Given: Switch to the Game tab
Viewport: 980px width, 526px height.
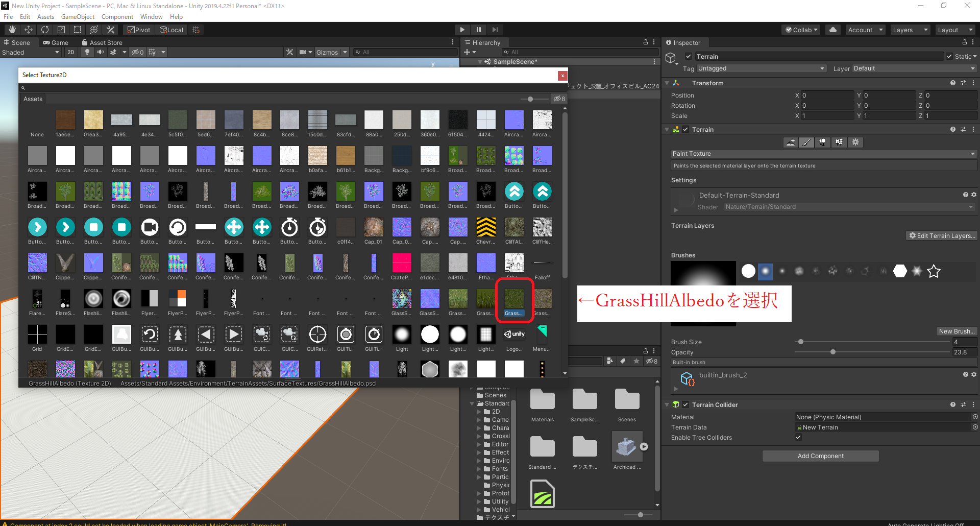Looking at the screenshot, I should pos(56,42).
